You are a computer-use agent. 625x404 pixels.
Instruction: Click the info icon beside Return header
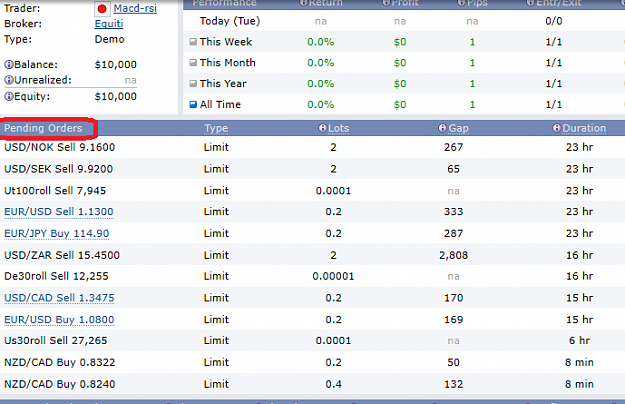pos(303,3)
